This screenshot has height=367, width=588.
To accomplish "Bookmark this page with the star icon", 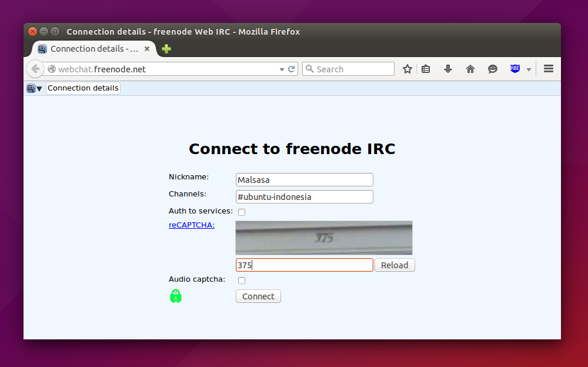I will [x=407, y=69].
